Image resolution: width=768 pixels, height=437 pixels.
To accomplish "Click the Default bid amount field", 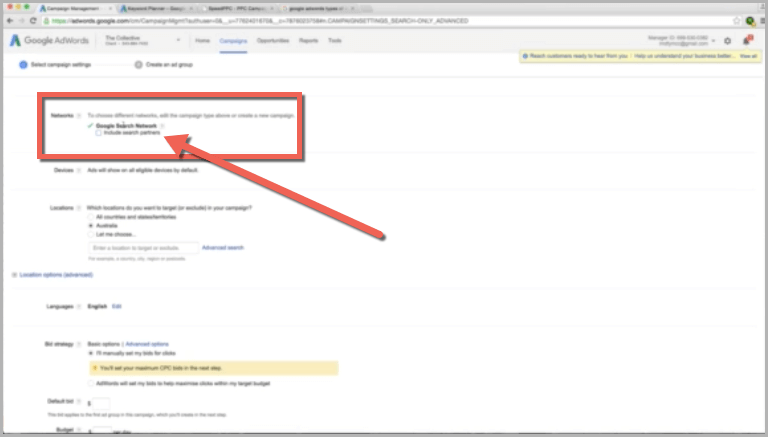I will (x=101, y=404).
